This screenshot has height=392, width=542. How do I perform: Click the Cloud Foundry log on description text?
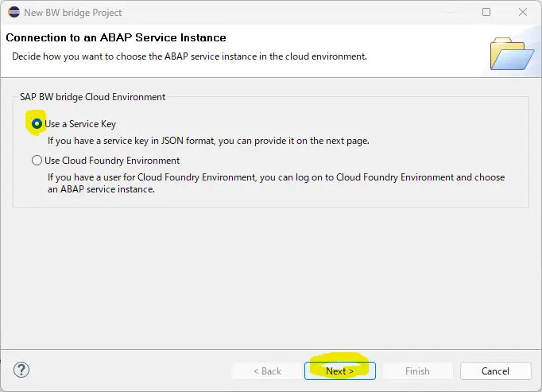pos(277,183)
